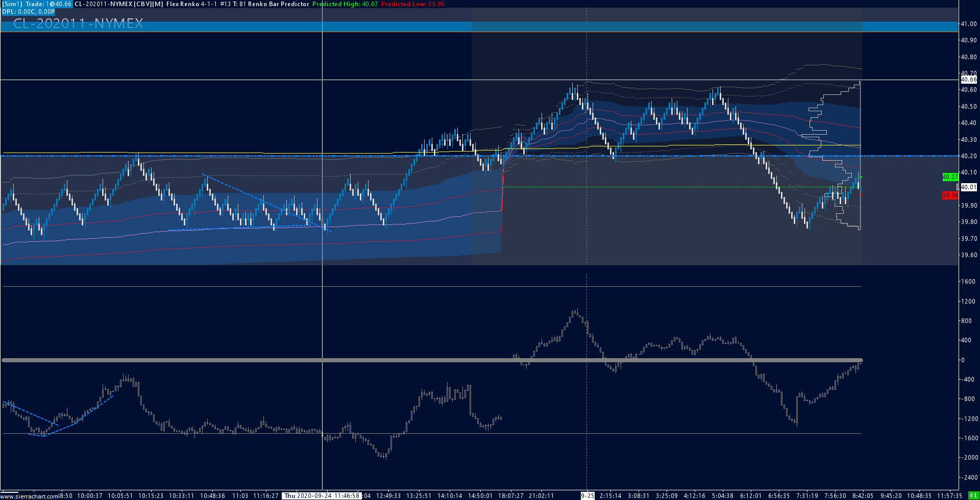This screenshot has height=500, width=980.
Task: Click the -400 value on the lower scale
Action: [968, 380]
